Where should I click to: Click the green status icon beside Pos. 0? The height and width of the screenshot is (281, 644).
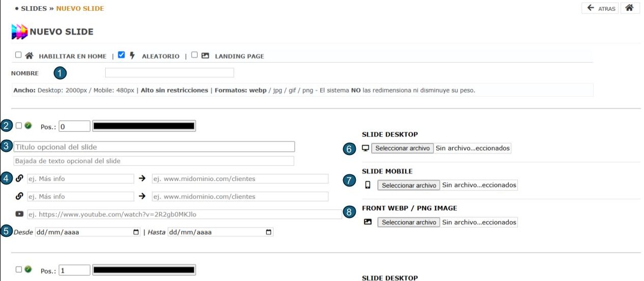coord(28,126)
